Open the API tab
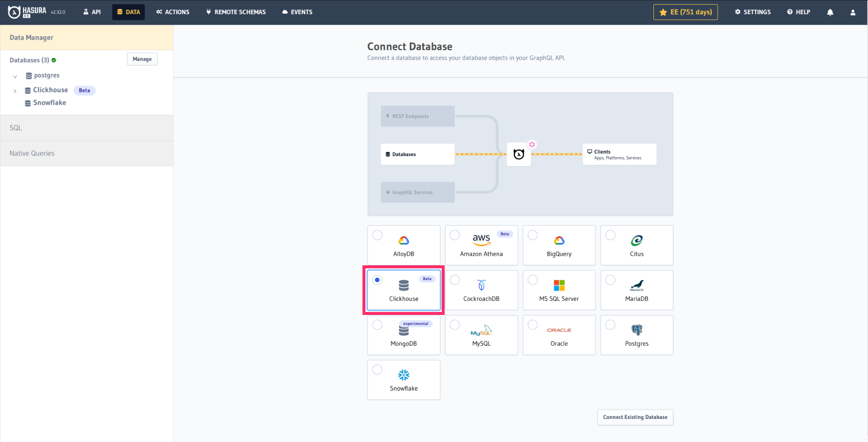Viewport: 868px width, 442px height. point(92,12)
